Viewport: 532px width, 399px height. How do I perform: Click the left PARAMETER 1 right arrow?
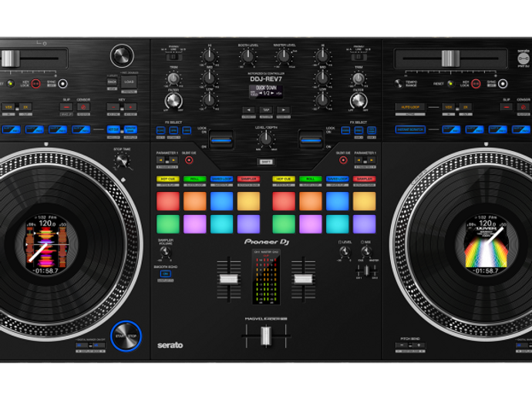point(173,160)
